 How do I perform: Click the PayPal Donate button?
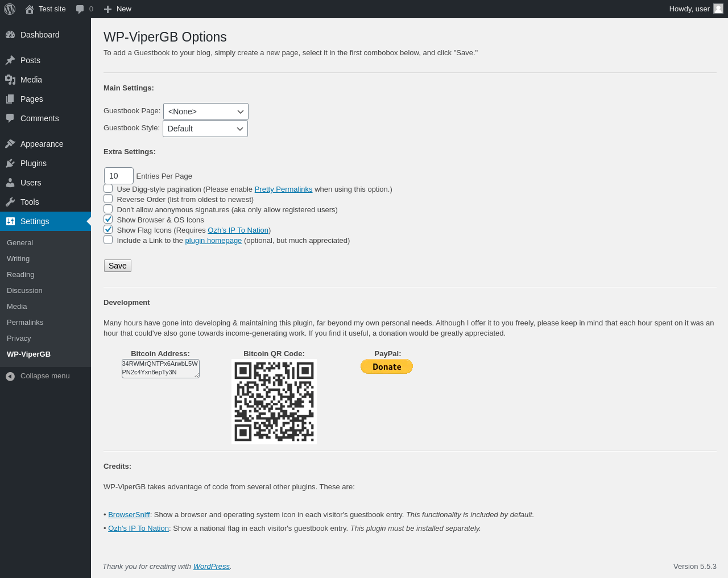(x=387, y=367)
